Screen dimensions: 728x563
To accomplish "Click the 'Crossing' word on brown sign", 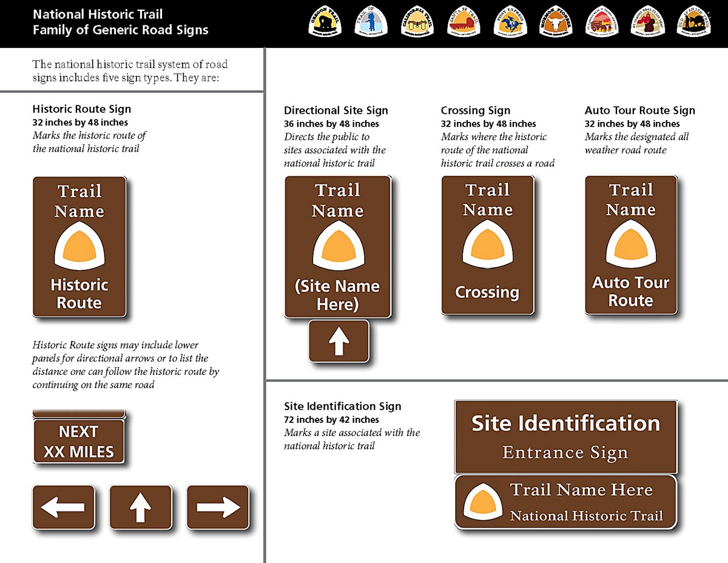I will tap(487, 292).
